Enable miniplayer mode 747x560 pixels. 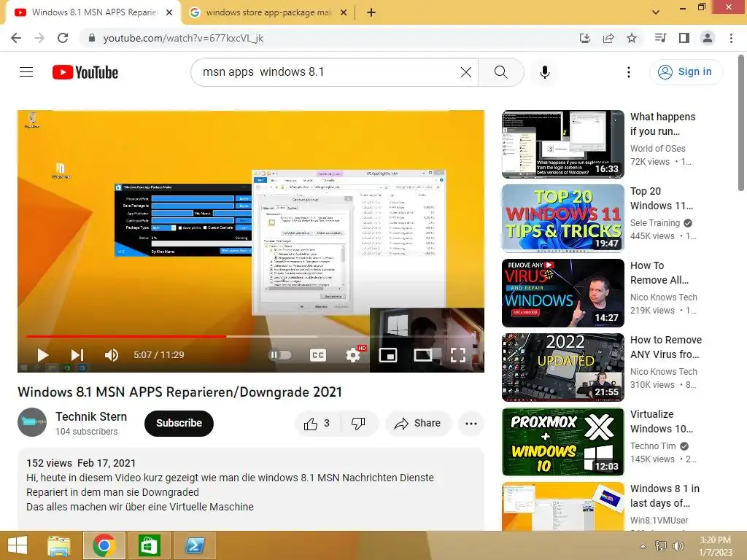[x=388, y=355]
